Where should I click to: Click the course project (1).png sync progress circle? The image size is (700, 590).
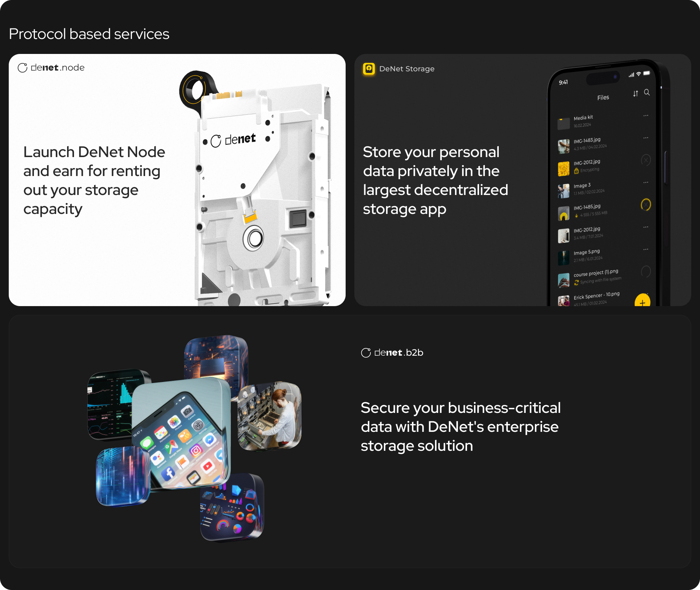point(645,272)
